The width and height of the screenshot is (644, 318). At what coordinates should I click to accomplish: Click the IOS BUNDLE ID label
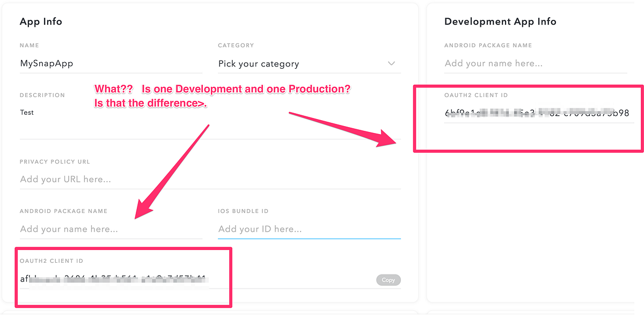click(243, 211)
